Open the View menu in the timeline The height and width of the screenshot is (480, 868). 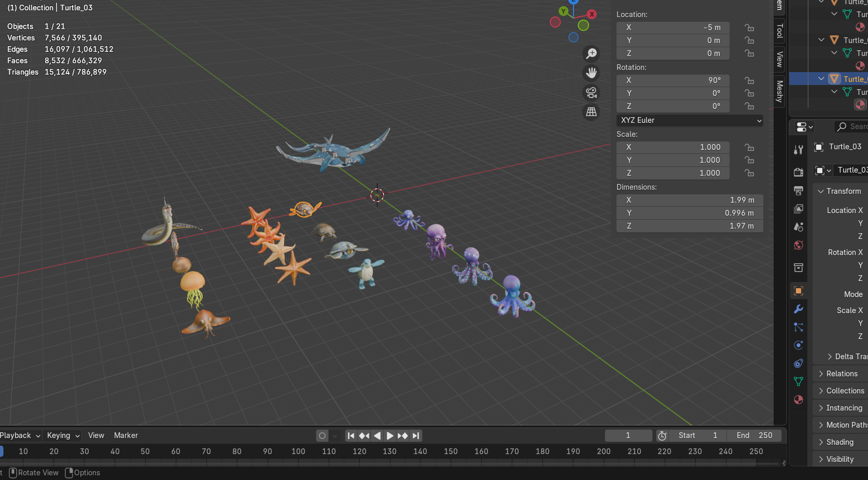tap(96, 435)
